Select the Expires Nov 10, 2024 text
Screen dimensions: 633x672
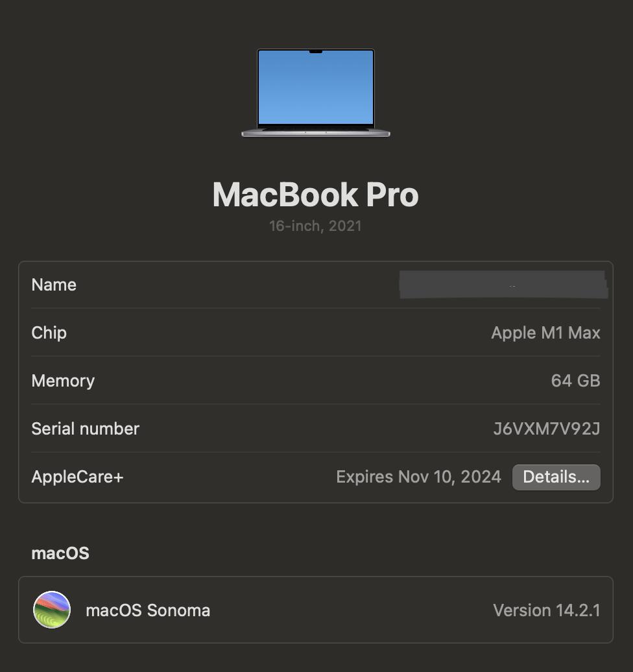click(x=418, y=477)
